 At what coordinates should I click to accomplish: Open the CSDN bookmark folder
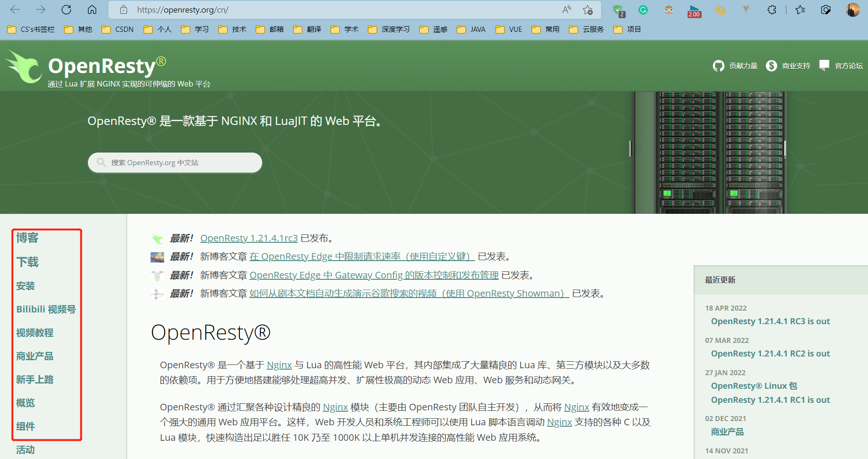coord(118,29)
